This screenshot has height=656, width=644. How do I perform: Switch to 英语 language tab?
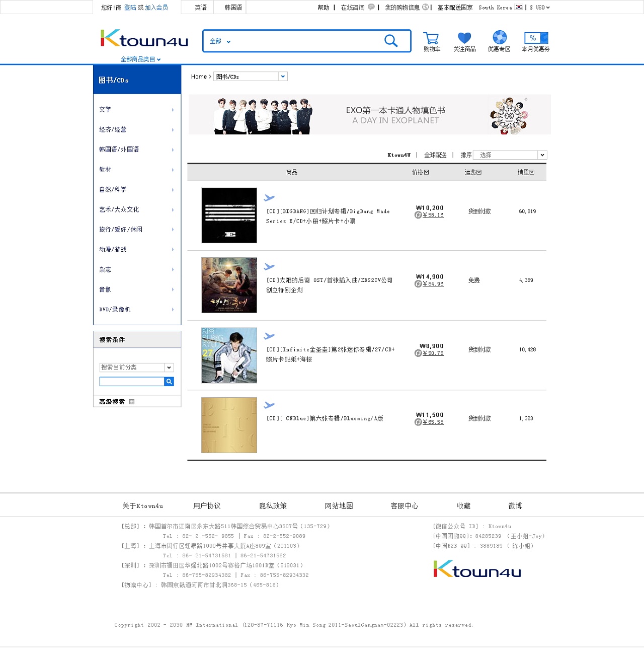[199, 7]
